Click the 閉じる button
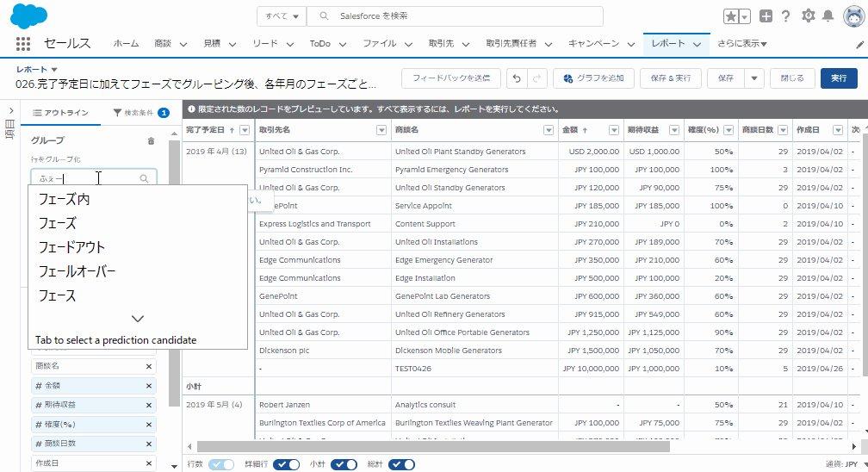The image size is (868, 472). 792,78
